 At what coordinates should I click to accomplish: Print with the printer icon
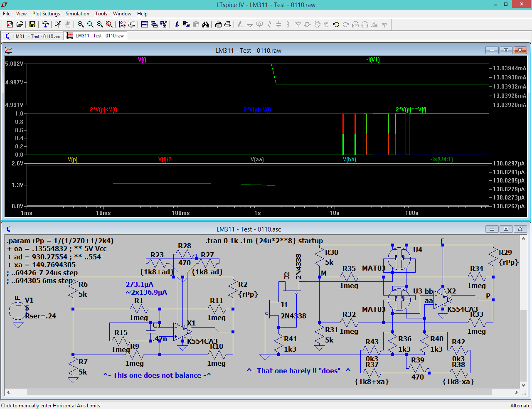(x=228, y=25)
